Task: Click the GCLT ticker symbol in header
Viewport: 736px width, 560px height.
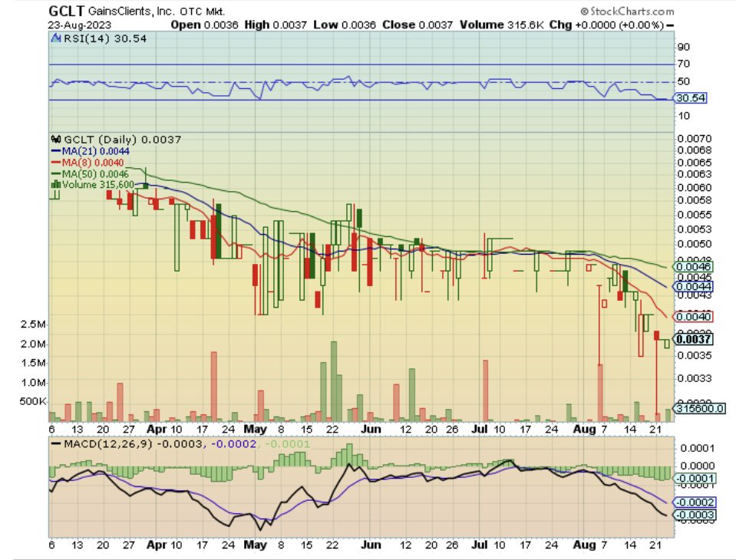Action: click(66, 11)
